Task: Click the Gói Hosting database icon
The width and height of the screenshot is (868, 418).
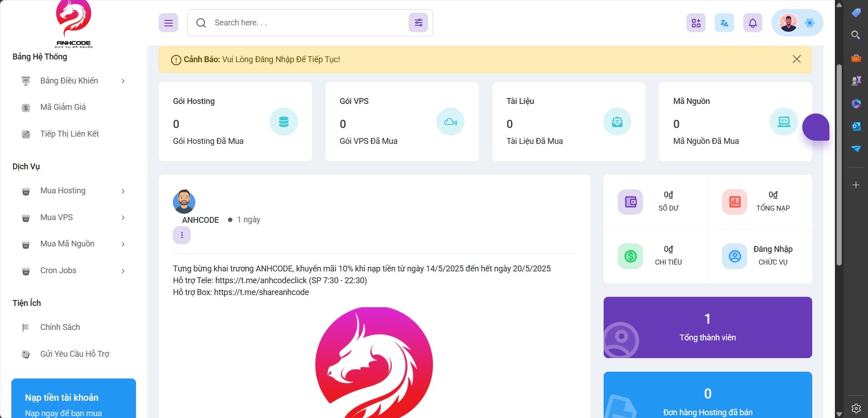Action: pos(283,122)
